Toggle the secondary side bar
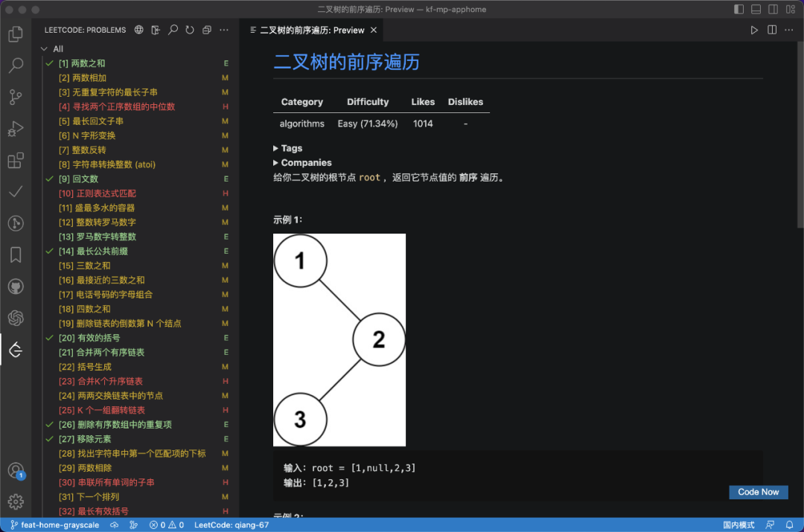Screen dimensions: 804x532 coord(773,9)
